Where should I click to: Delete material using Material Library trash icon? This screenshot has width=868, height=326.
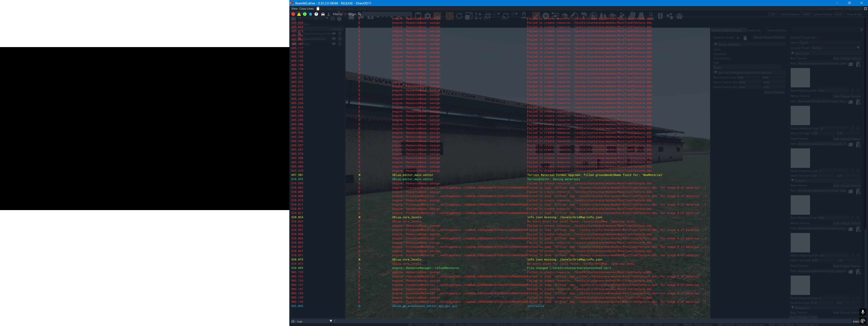[x=745, y=38]
